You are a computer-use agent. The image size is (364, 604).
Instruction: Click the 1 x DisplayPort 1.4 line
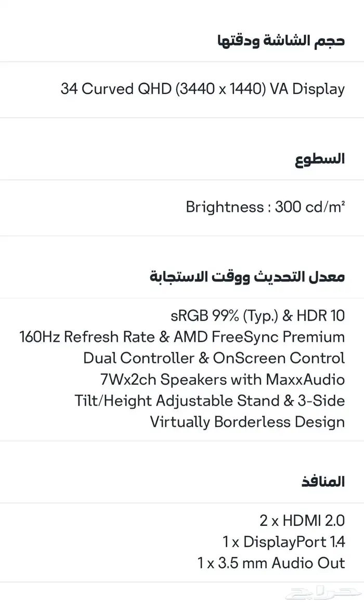click(x=284, y=542)
